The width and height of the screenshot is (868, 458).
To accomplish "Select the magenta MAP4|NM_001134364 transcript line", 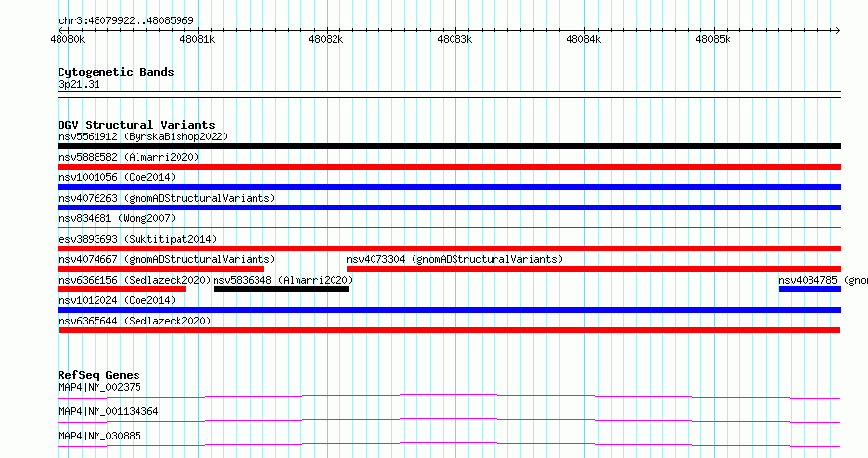I will point(449,420).
